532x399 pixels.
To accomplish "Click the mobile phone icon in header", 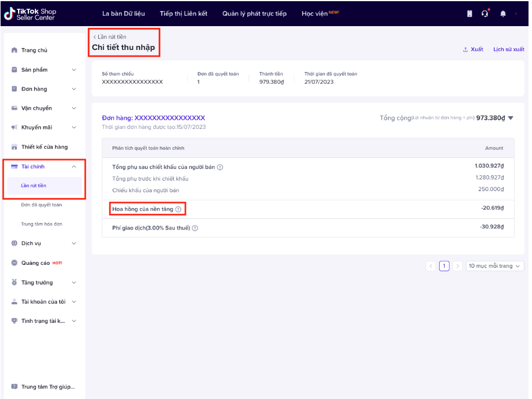I will click(x=470, y=14).
